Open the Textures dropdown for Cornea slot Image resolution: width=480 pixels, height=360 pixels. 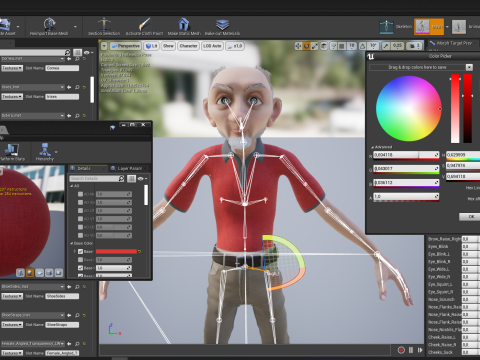12,68
